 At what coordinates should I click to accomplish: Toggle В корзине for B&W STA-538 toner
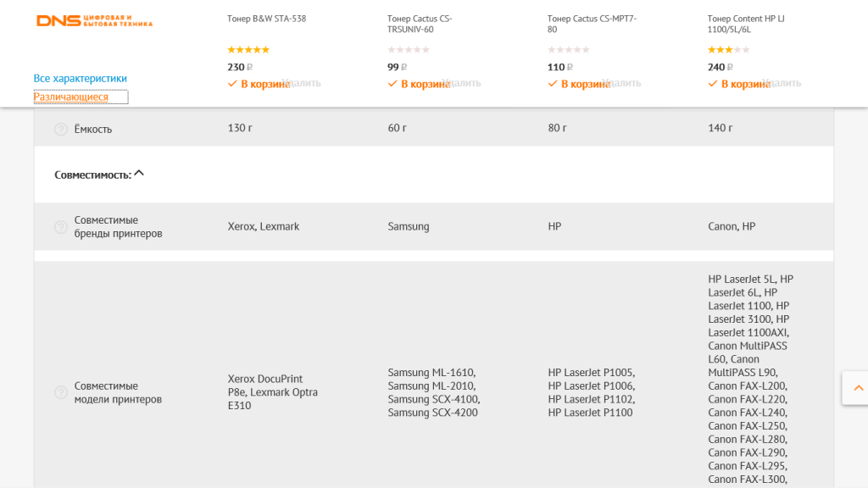click(259, 84)
